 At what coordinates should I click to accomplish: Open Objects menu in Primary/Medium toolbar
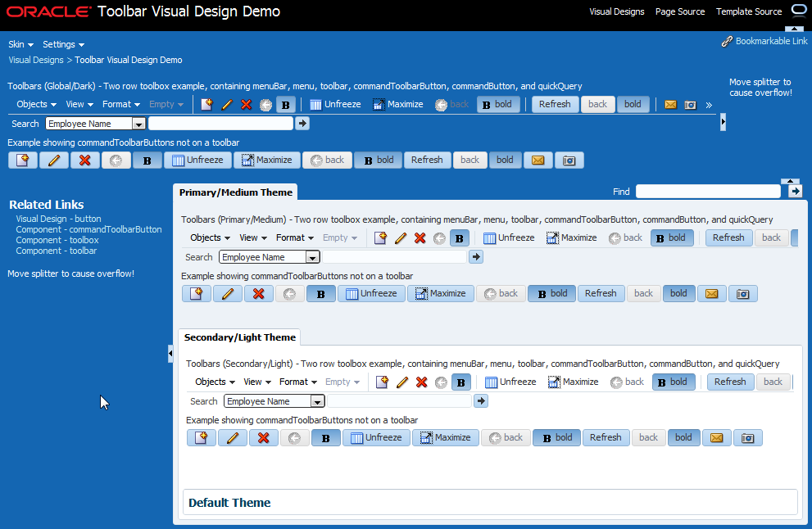[x=210, y=238]
